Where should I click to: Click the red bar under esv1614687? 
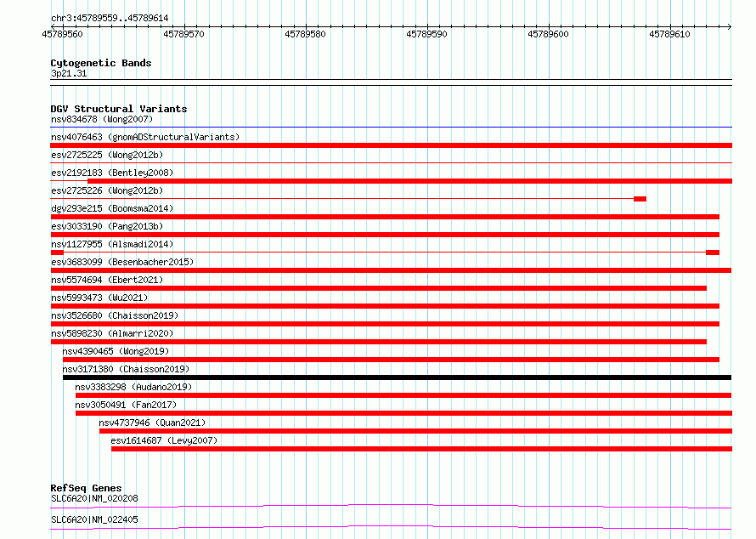pos(421,449)
